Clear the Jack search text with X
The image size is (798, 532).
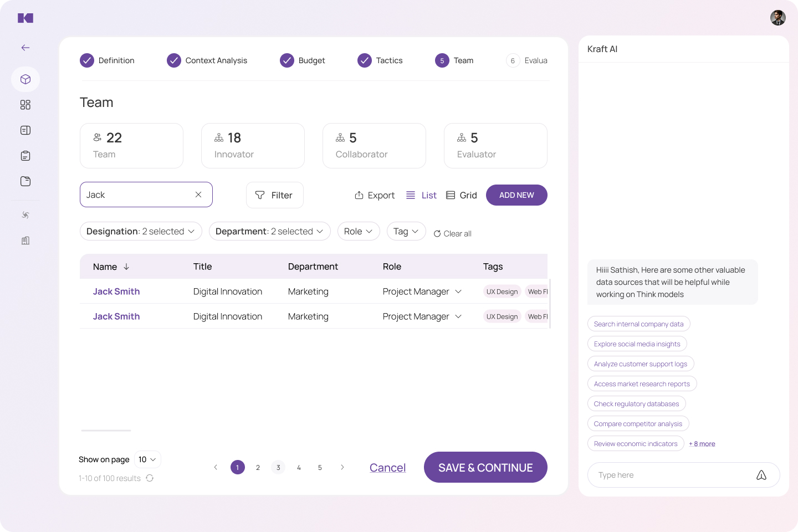tap(198, 195)
